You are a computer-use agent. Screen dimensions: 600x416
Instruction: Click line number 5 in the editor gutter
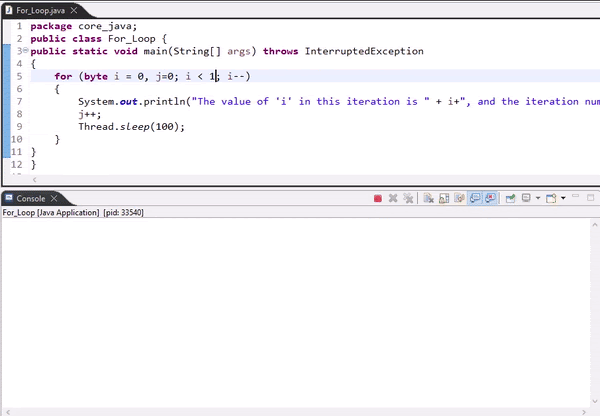coord(19,76)
